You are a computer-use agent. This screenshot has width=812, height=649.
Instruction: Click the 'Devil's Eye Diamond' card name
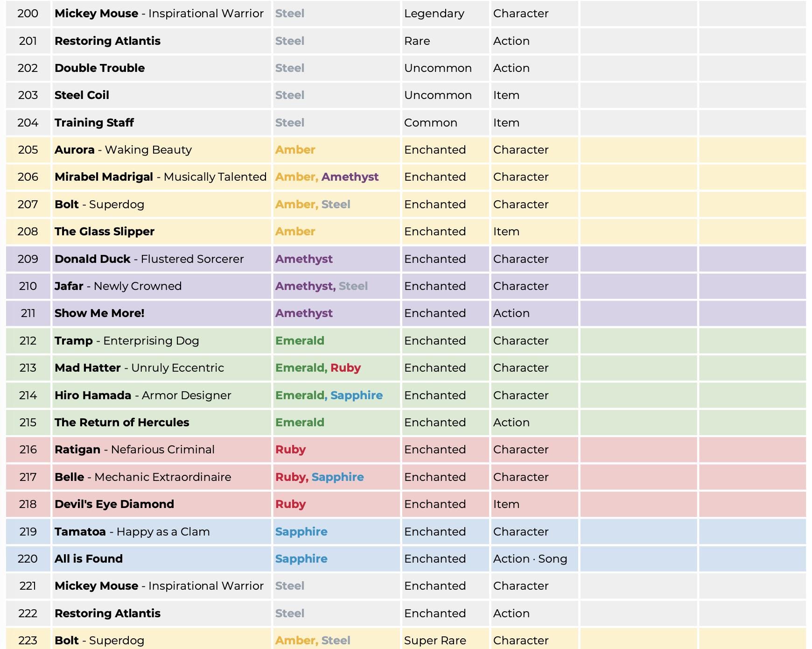click(114, 504)
